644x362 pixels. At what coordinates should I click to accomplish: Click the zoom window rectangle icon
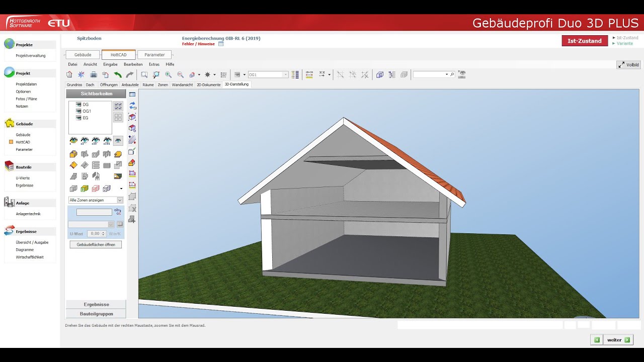pyautogui.click(x=144, y=74)
